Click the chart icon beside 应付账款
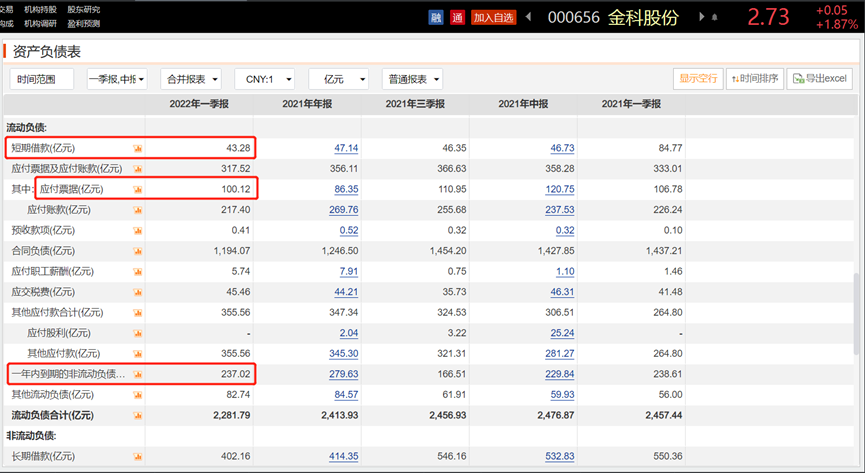Screen dimensions: 865x473 (x=137, y=210)
